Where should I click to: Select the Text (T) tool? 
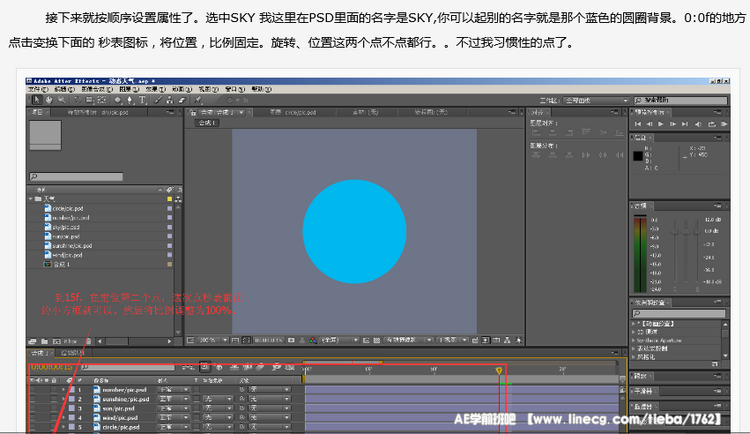pyautogui.click(x=143, y=100)
